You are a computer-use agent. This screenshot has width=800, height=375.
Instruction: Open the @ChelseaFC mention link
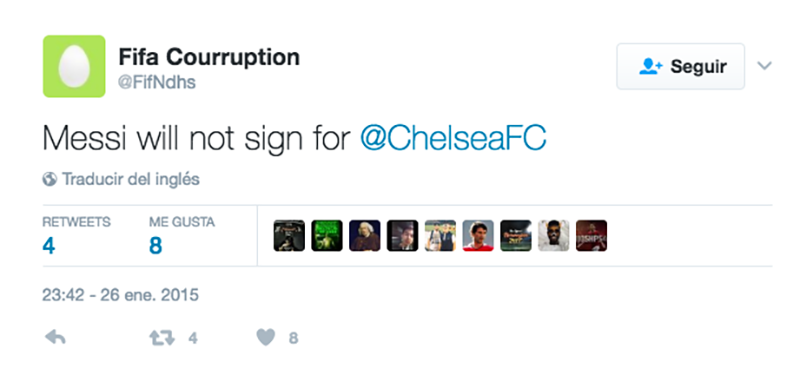click(x=453, y=138)
